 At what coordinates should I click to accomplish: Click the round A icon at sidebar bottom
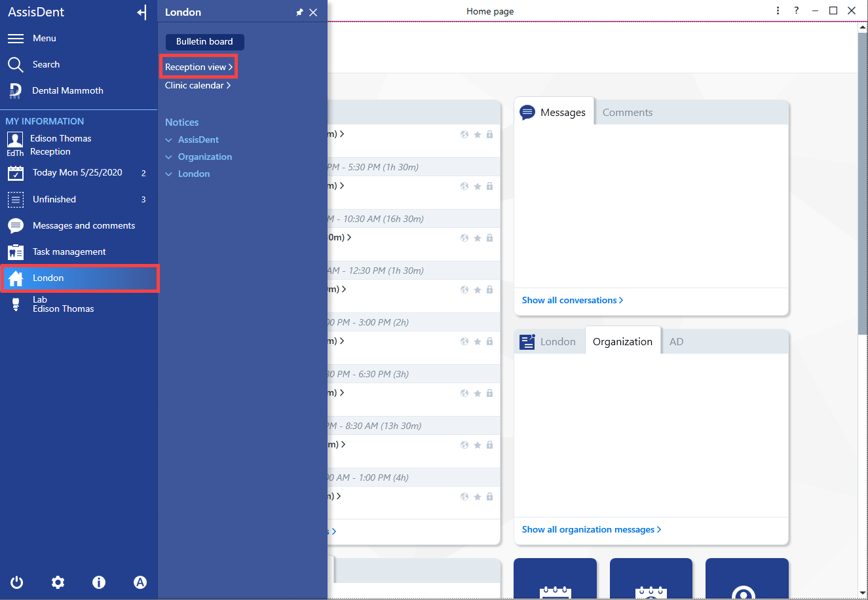[x=140, y=582]
